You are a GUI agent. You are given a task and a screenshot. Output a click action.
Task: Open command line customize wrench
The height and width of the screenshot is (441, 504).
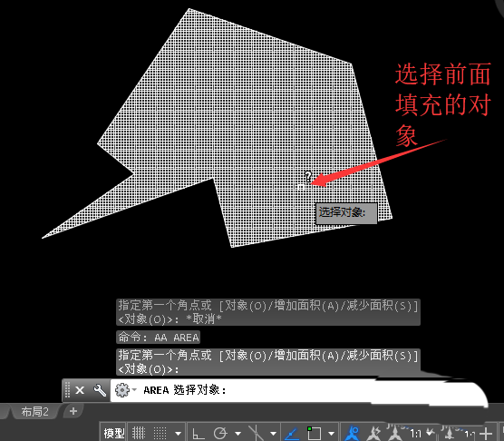coord(100,390)
